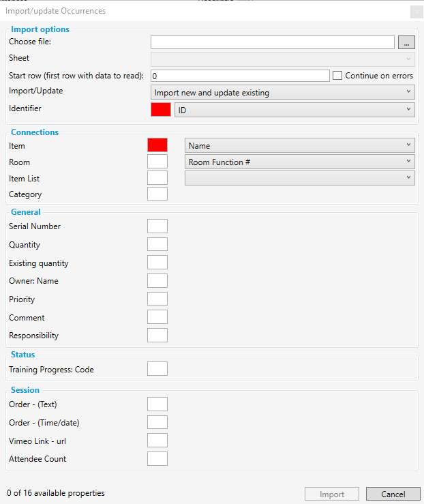Image resolution: width=424 pixels, height=504 pixels.
Task: Enable Continue on errors checkbox
Action: click(x=337, y=76)
